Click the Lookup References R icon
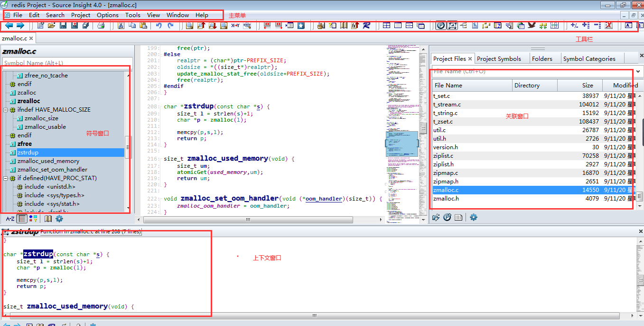 pos(366,25)
